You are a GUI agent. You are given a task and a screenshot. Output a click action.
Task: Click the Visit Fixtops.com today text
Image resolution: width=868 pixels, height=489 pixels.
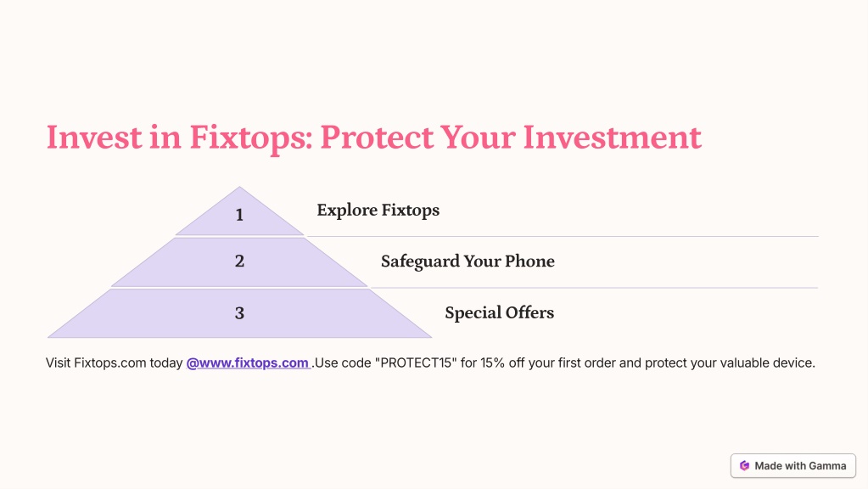pos(114,363)
